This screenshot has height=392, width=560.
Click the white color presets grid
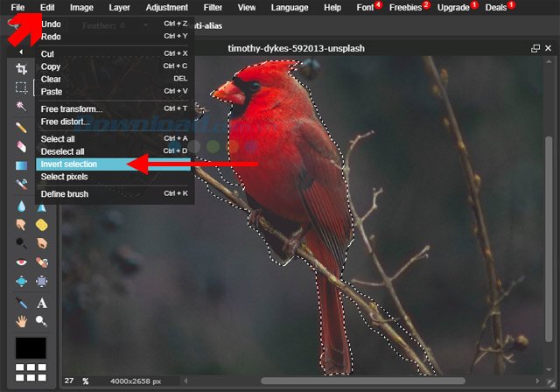[x=31, y=372]
